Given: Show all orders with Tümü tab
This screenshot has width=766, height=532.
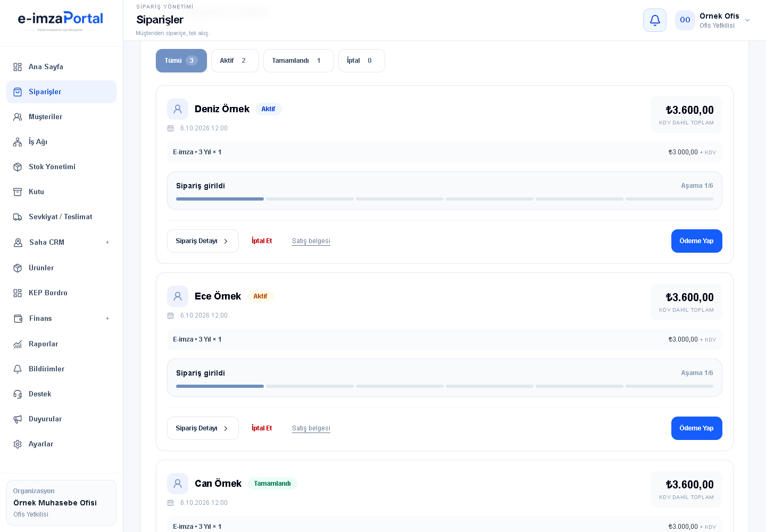Looking at the screenshot, I should point(181,61).
